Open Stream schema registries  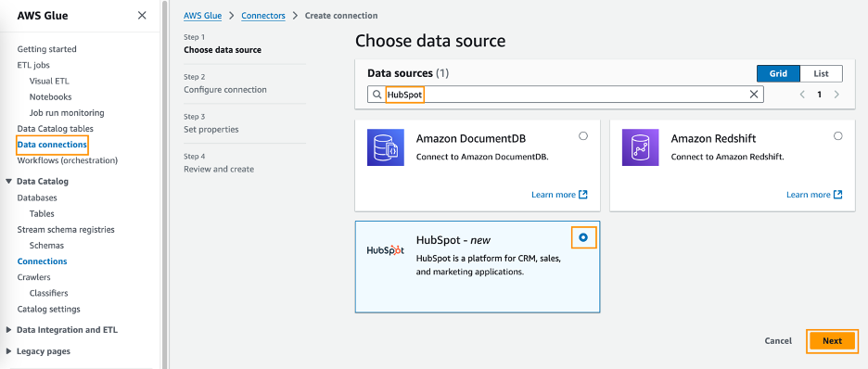coord(66,229)
